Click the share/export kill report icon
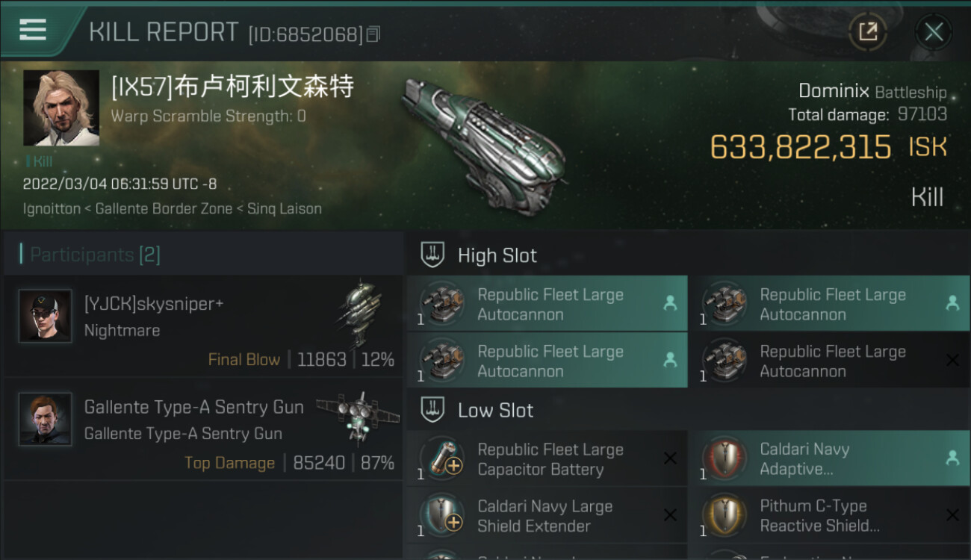 867,31
